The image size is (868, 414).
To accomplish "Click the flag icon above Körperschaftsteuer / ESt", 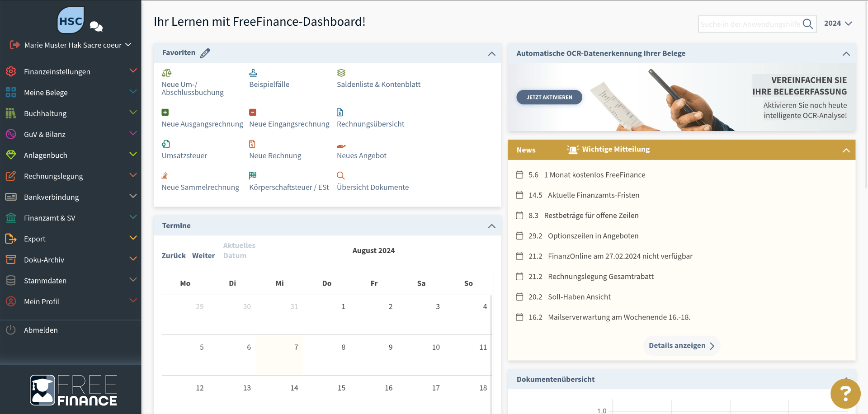I will tap(253, 175).
